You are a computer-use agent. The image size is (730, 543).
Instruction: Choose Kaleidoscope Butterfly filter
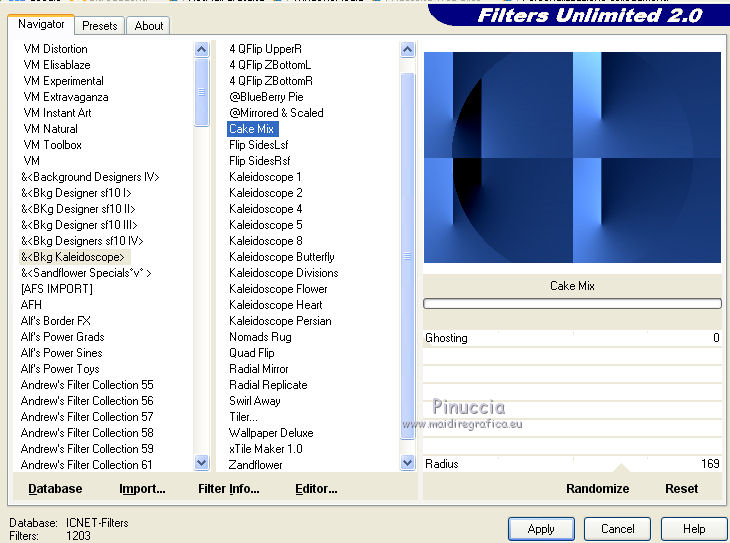click(282, 257)
